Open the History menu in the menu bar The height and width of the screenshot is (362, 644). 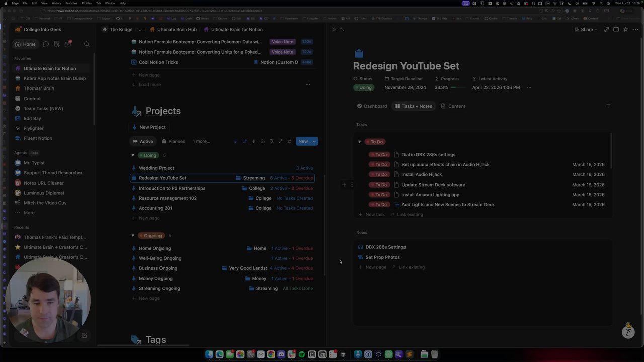point(56,3)
